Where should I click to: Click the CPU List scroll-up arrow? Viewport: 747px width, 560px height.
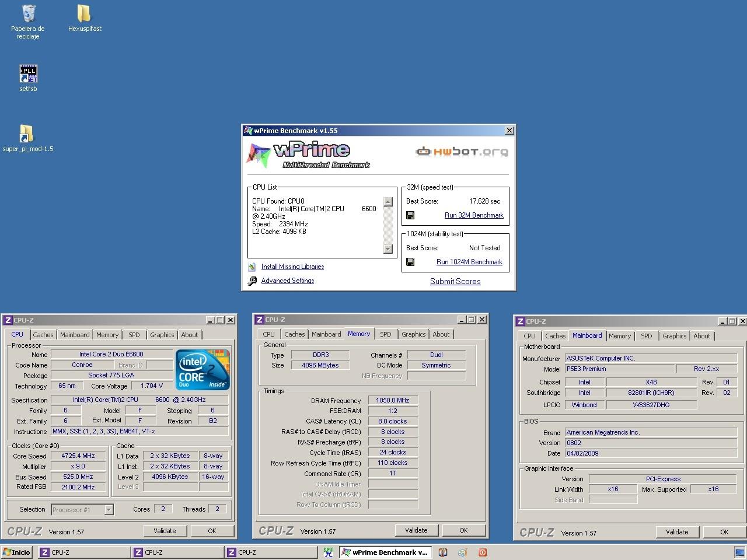pyautogui.click(x=388, y=202)
